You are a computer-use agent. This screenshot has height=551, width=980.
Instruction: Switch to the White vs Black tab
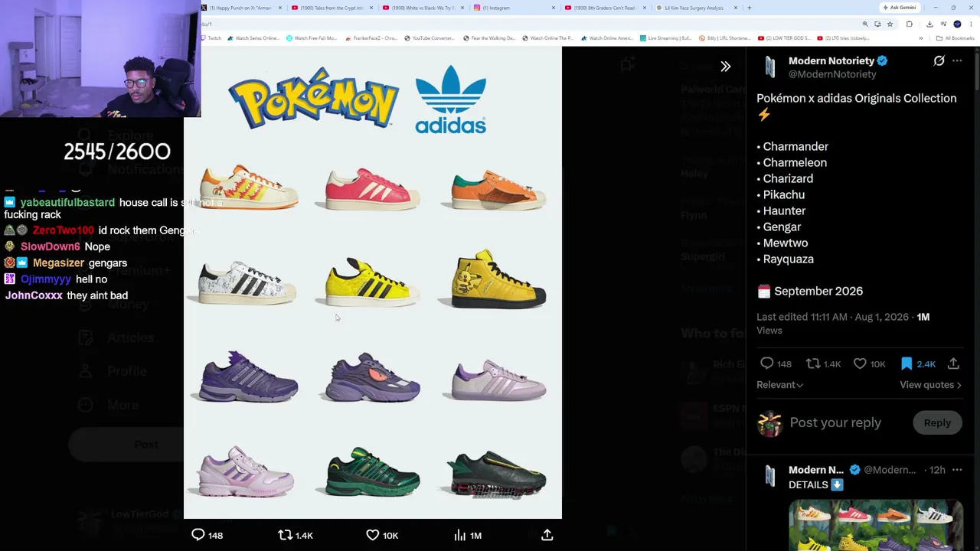[423, 8]
